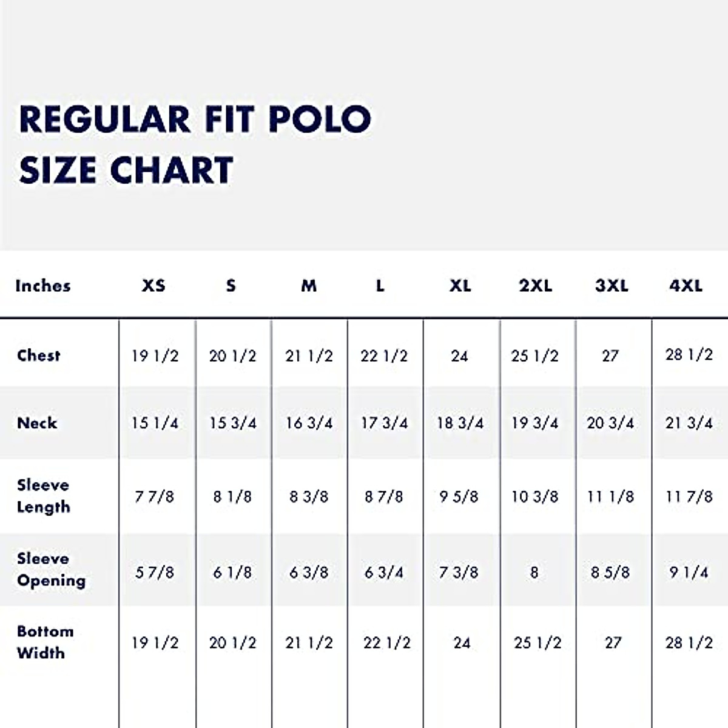Select Sleeve Length value 9 5/8

click(459, 497)
